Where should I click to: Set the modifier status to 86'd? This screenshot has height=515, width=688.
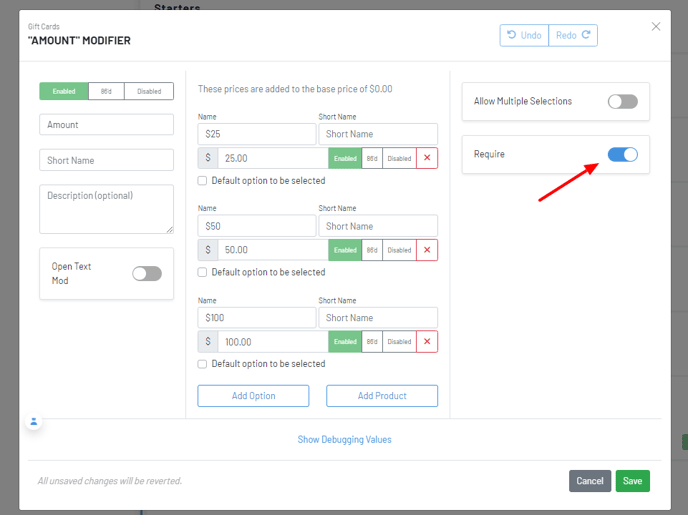(x=106, y=92)
